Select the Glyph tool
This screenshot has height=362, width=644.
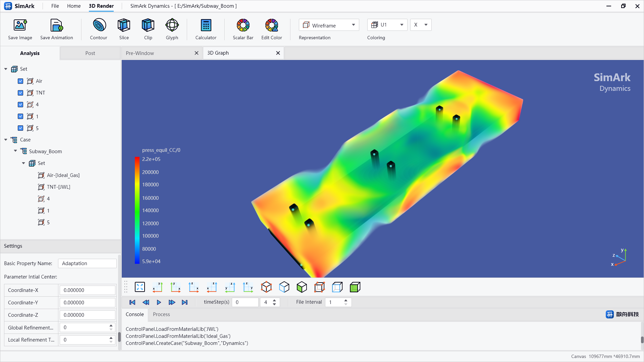172,25
